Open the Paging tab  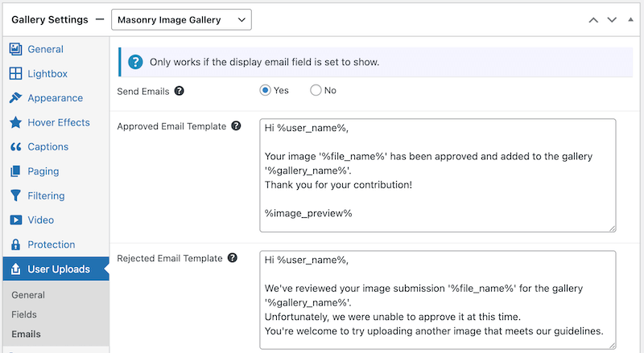point(56,171)
